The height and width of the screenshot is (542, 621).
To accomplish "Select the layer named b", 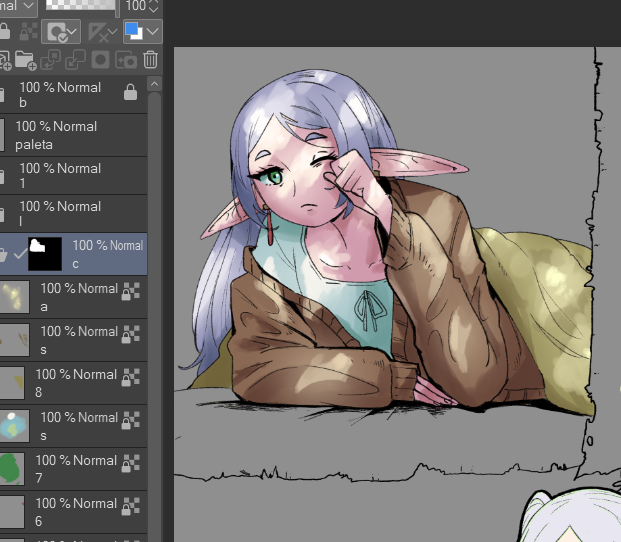I will pyautogui.click(x=73, y=95).
